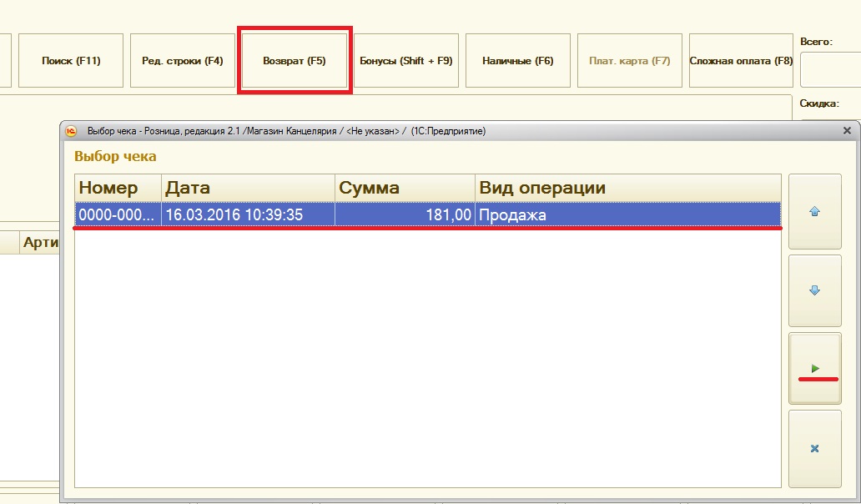
Task: Pay with Наличные (F6)
Action: pyautogui.click(x=518, y=60)
